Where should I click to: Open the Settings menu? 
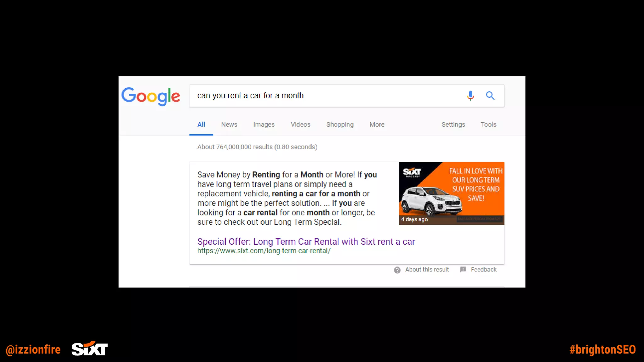453,124
